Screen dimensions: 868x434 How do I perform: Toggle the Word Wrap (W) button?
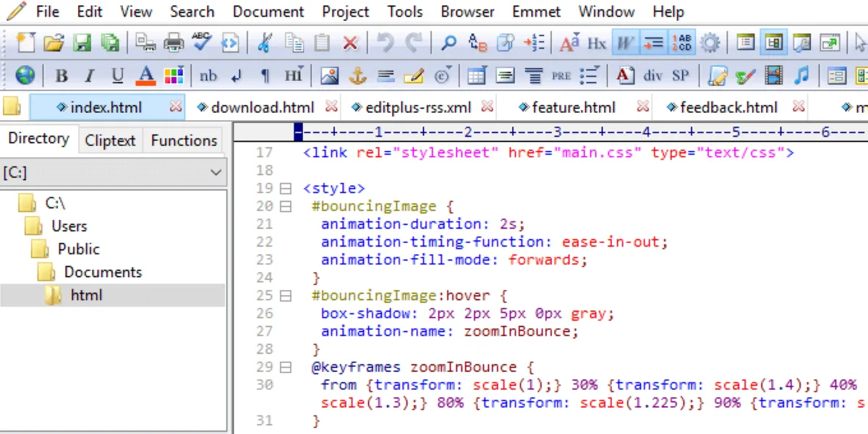click(x=624, y=43)
